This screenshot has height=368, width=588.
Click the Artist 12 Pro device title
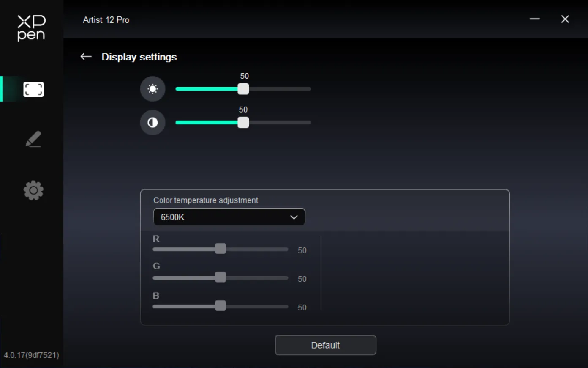pyautogui.click(x=106, y=20)
